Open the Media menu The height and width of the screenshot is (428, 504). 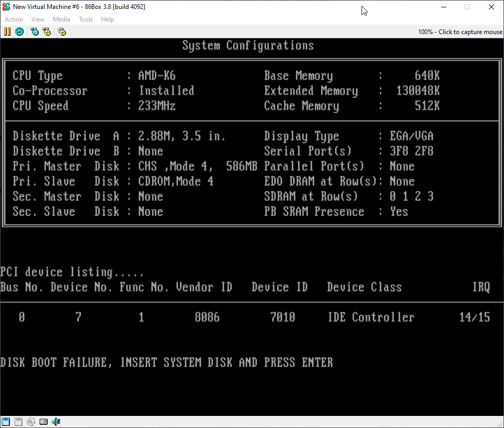[61, 19]
